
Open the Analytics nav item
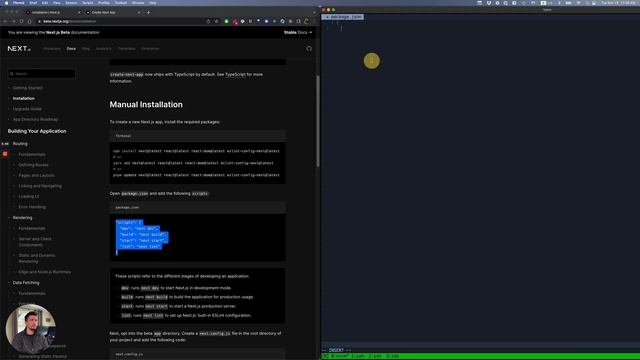click(104, 49)
